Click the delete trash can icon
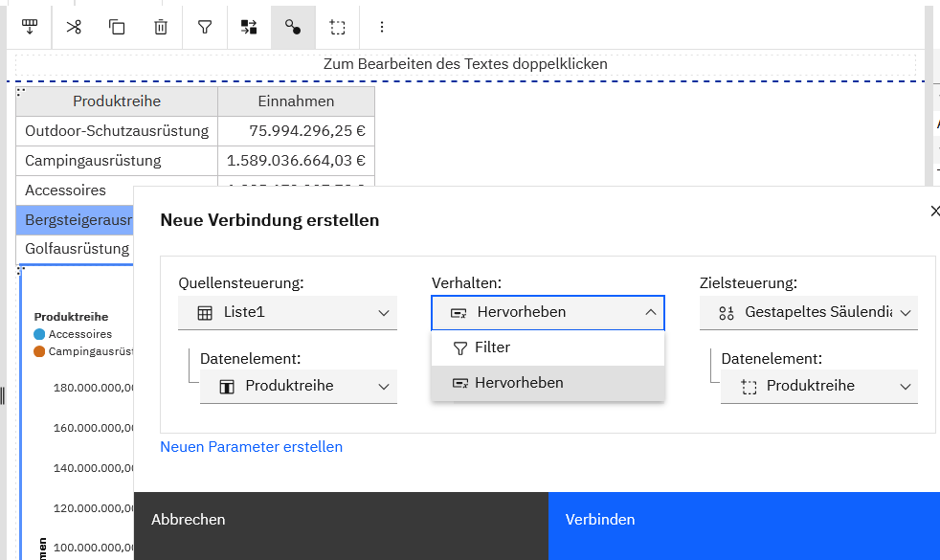 161,27
